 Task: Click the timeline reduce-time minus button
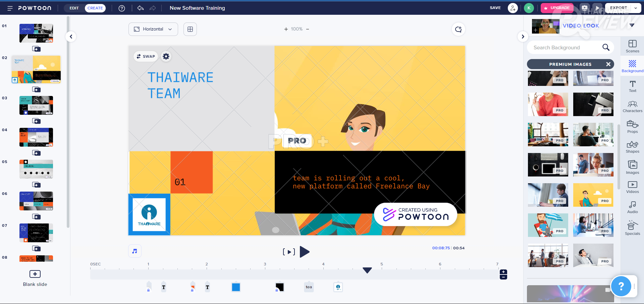503,277
